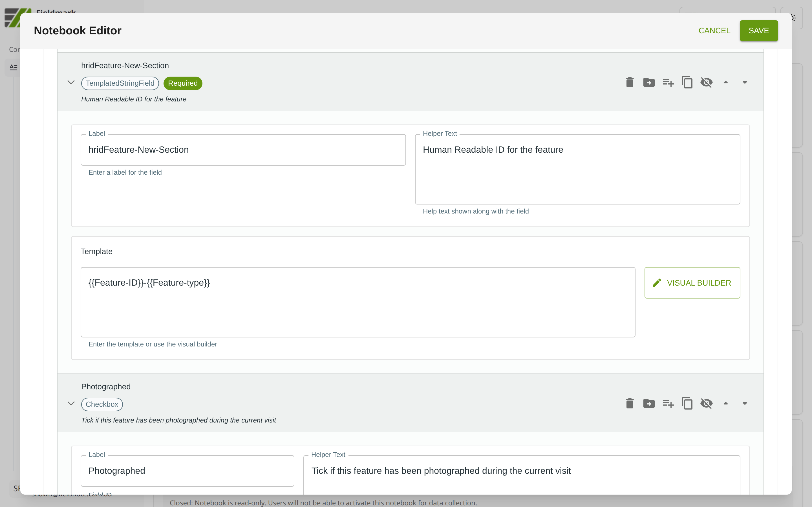Toggle hidden state of hridFeature-New-Section field
The height and width of the screenshot is (507, 812).
pos(706,83)
